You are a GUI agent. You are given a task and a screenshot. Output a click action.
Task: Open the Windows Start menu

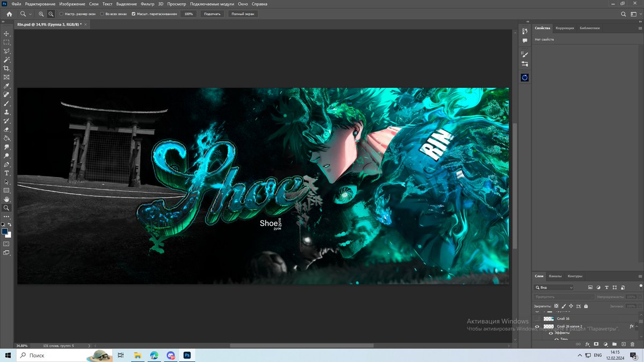coord(8,355)
